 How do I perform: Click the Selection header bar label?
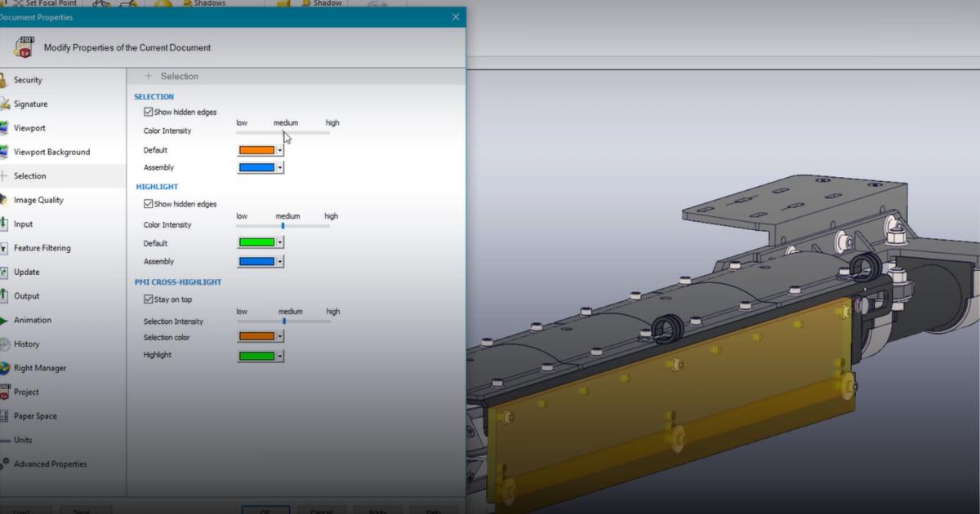[180, 76]
